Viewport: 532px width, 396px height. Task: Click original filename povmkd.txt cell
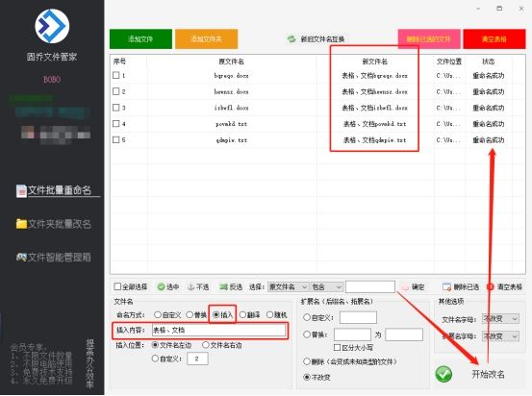(x=231, y=124)
